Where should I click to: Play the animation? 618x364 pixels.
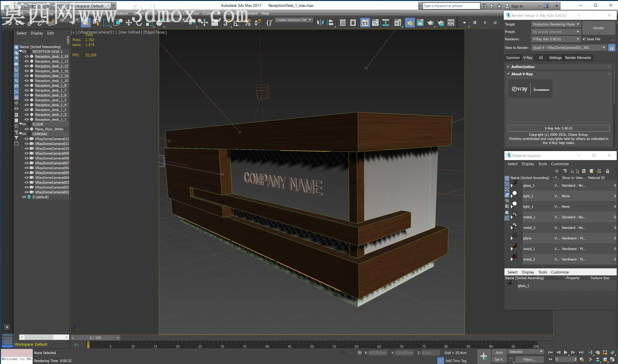tap(566, 352)
